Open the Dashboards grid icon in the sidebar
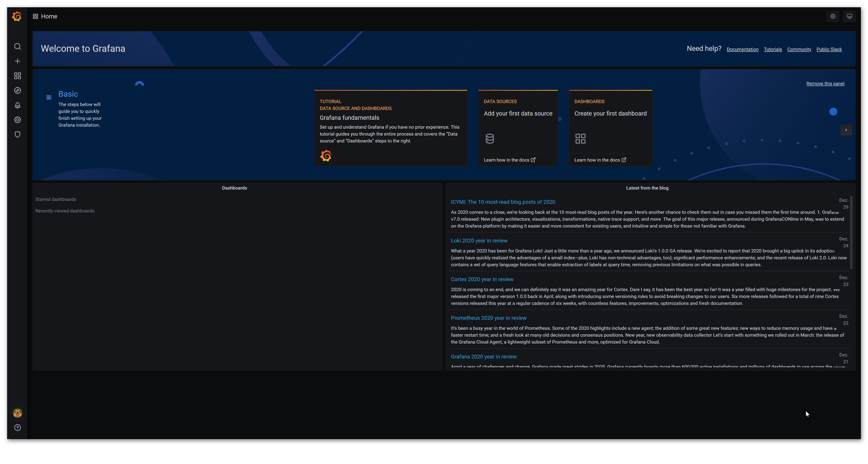This screenshot has height=464, width=868. coord(18,76)
